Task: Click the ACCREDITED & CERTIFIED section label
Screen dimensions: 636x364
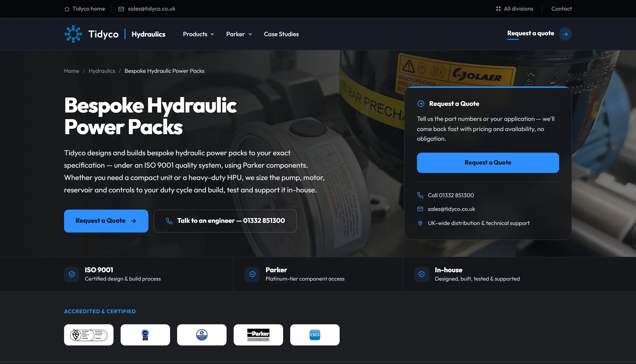Action: [x=100, y=312]
